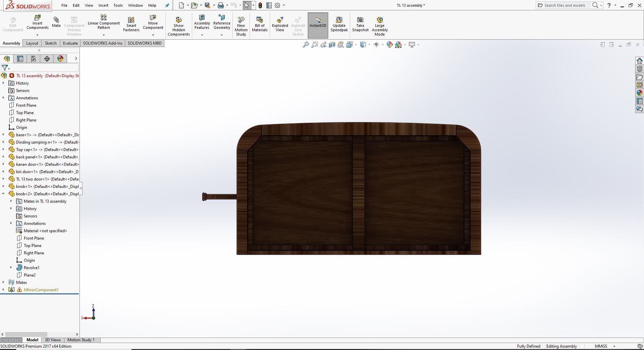The image size is (644, 350).
Task: Open SOLIDWORKS Resources home icon
Action: (639, 61)
